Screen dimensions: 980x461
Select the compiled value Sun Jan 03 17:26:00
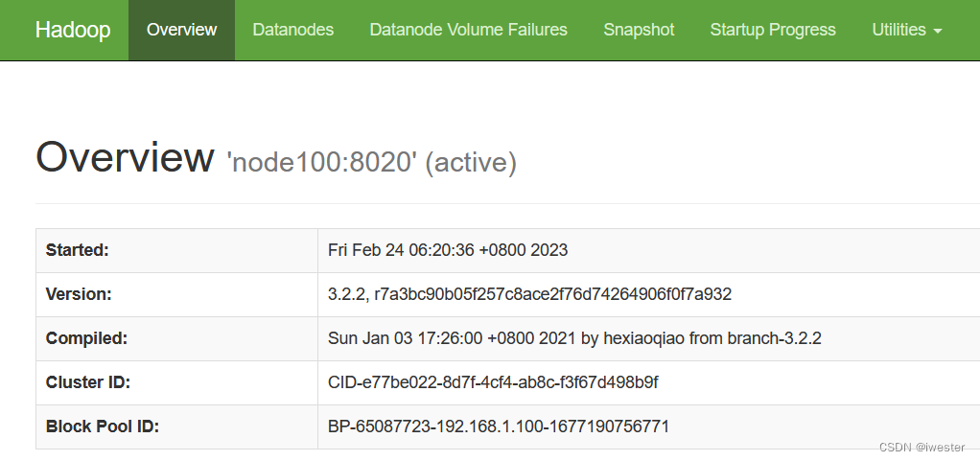click(574, 338)
